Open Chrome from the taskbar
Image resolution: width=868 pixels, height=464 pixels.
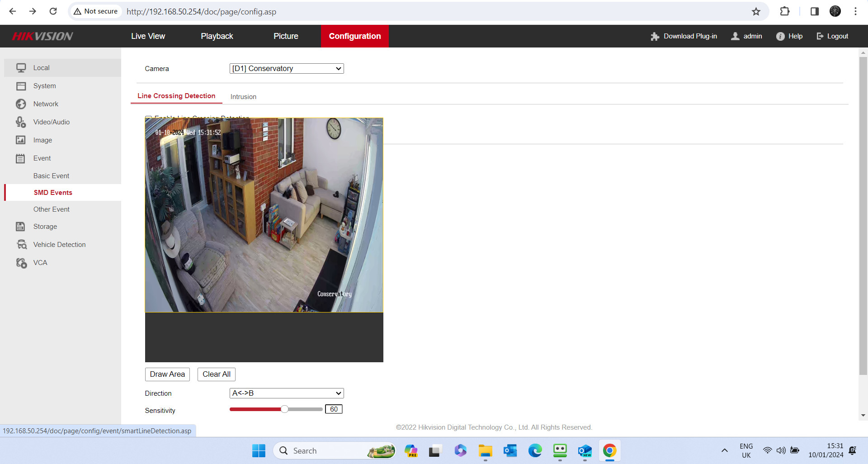coord(610,450)
